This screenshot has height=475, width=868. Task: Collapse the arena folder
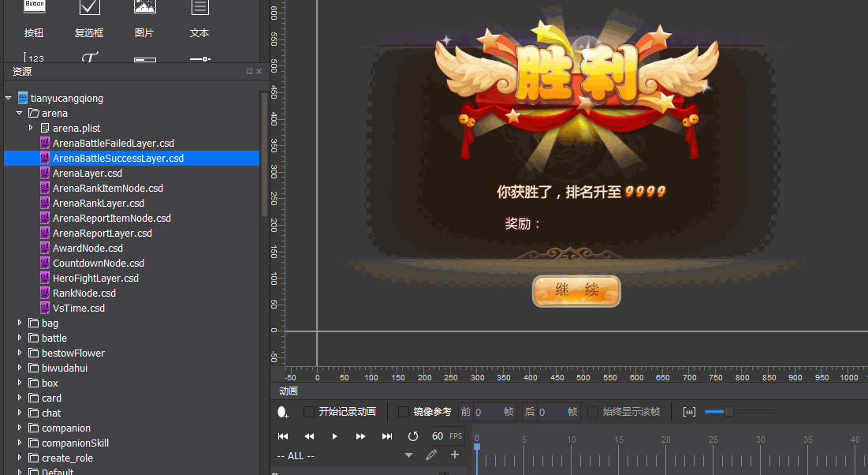point(20,114)
